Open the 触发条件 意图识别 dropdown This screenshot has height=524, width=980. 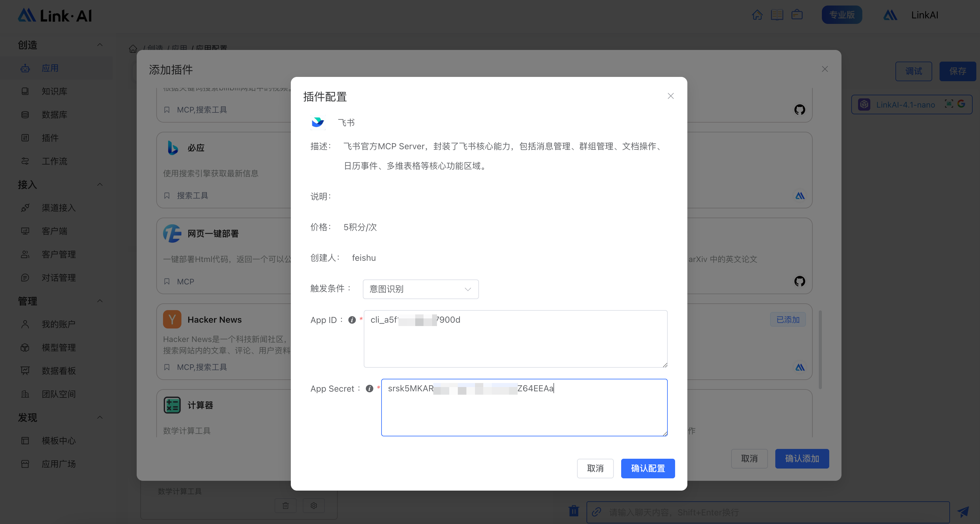[421, 289]
